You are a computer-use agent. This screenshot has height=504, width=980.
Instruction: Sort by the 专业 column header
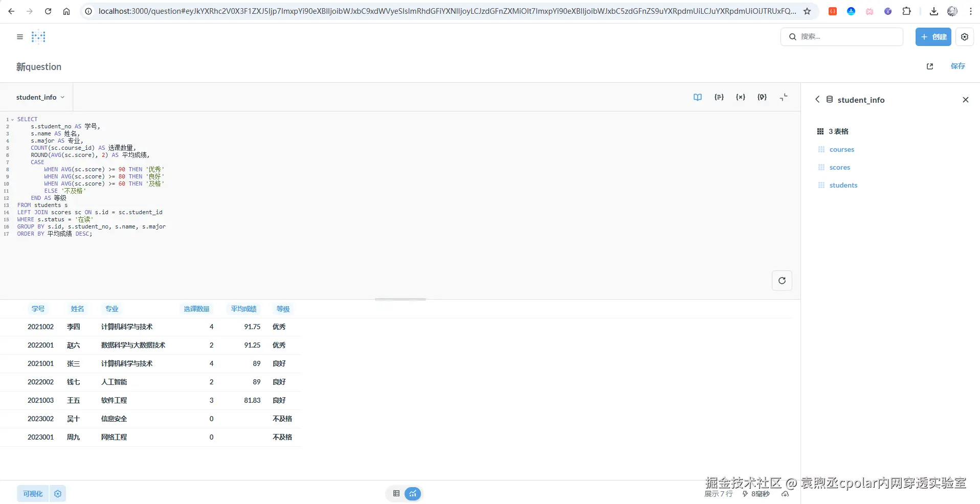tap(112, 309)
